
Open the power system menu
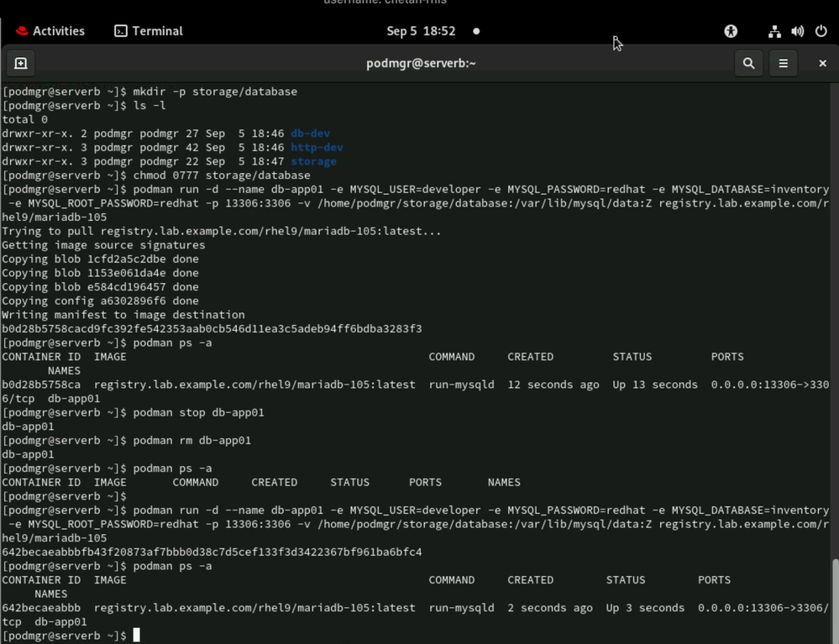click(821, 31)
